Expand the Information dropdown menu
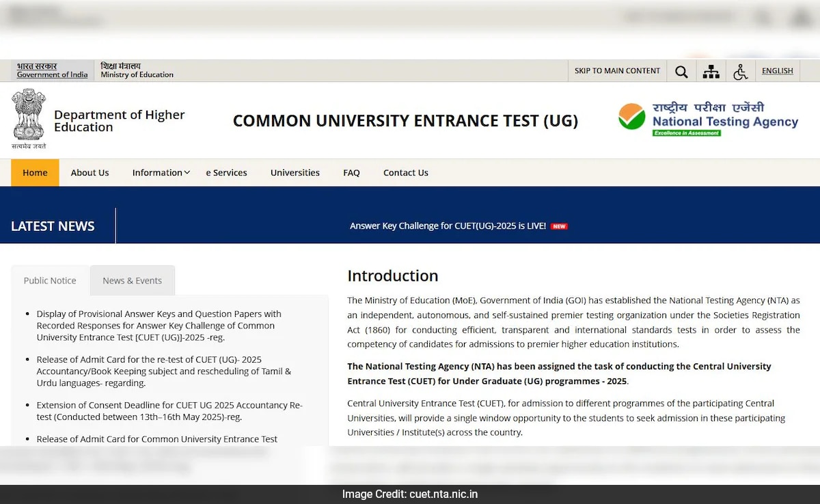This screenshot has width=820, height=504. (161, 173)
